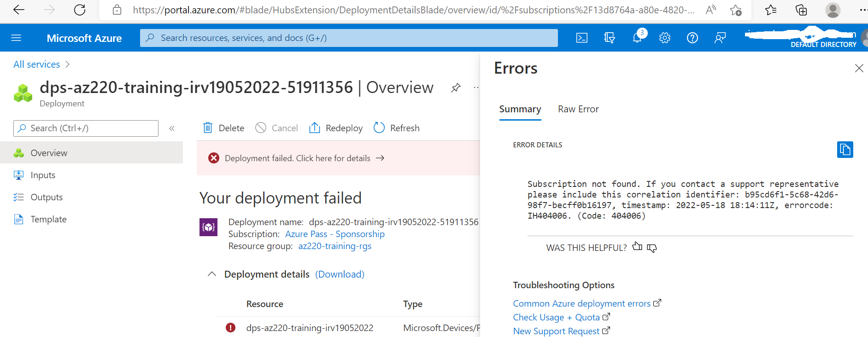Screen dimensions: 868x337
Task: Click the Download deployment details link
Action: pos(340,274)
